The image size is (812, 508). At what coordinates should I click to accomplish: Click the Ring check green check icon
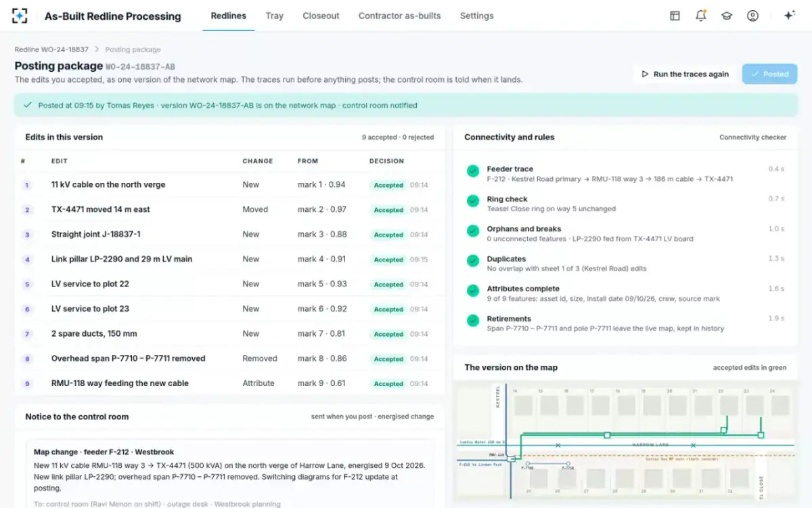pos(473,201)
